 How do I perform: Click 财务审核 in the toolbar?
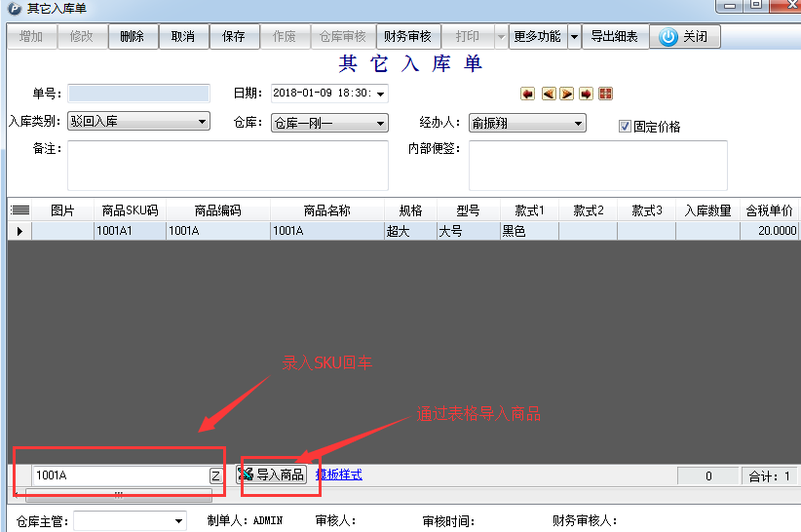tap(407, 37)
